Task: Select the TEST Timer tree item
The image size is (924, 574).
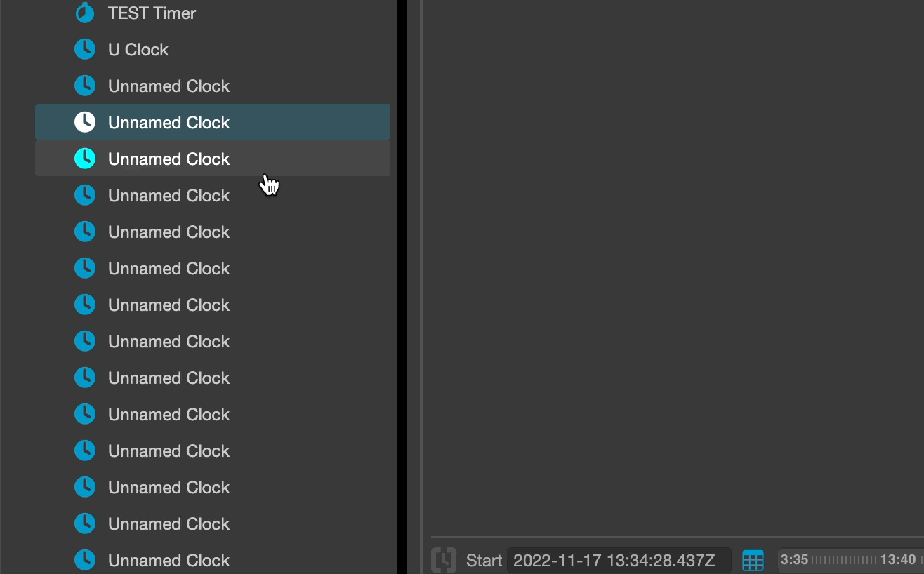Action: (x=151, y=13)
